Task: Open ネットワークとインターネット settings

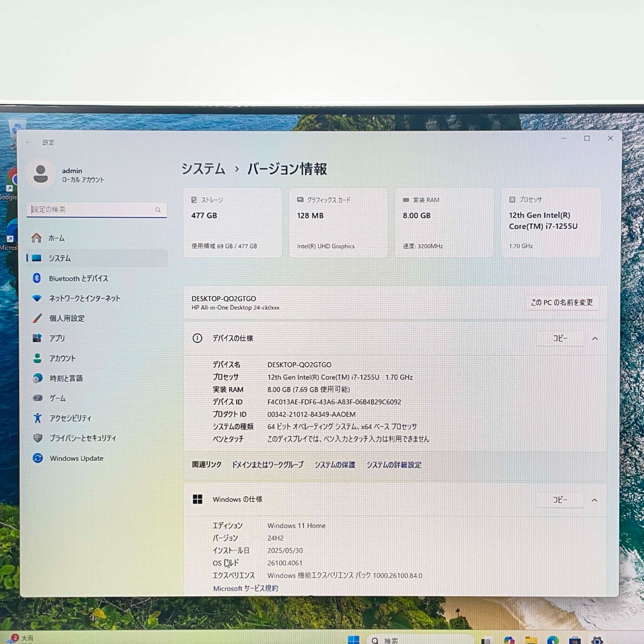Action: coord(97,298)
